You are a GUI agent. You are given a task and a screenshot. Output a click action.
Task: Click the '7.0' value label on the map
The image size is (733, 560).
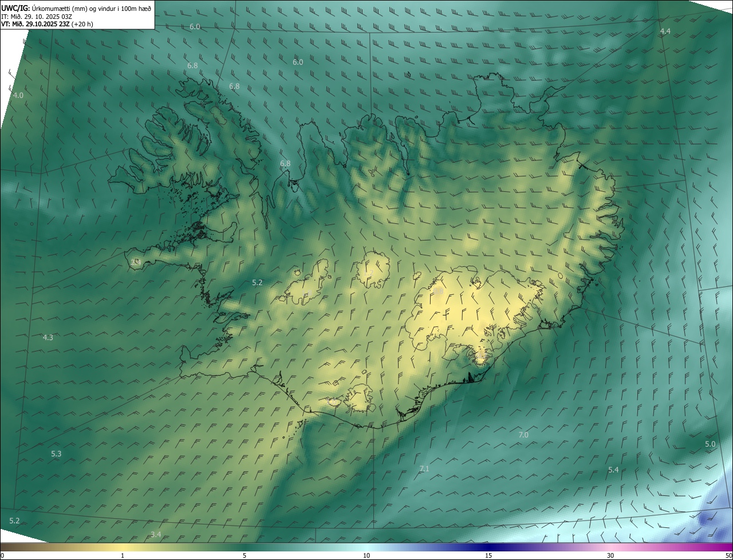click(523, 435)
